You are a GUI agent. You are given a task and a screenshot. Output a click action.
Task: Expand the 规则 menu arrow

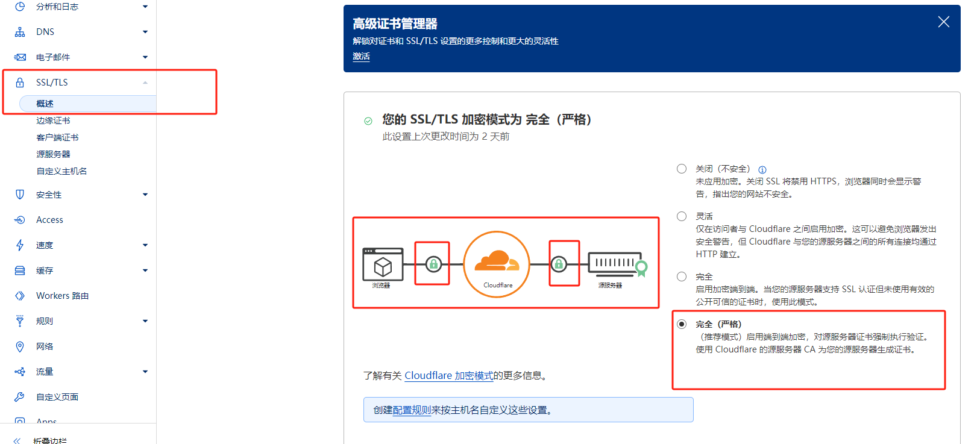(x=145, y=321)
